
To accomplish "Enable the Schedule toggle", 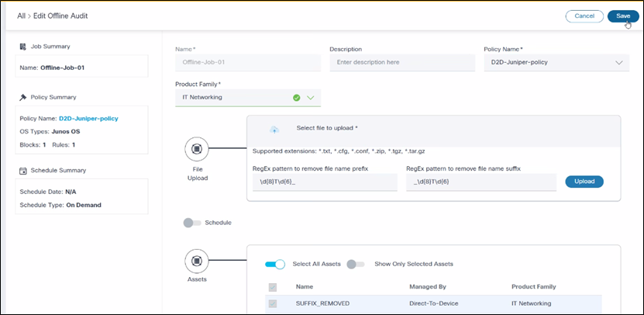I will coord(193,223).
